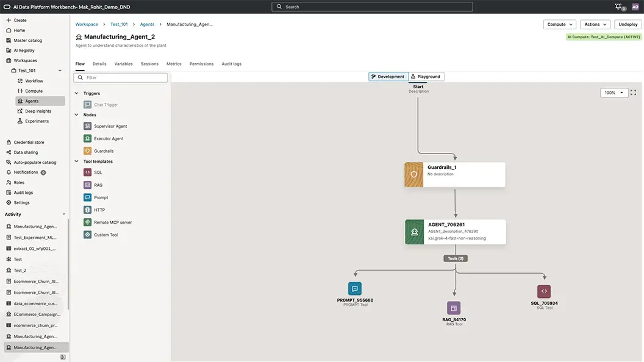Open Settings in sidebar
The height and width of the screenshot is (362, 644).
pos(21,203)
